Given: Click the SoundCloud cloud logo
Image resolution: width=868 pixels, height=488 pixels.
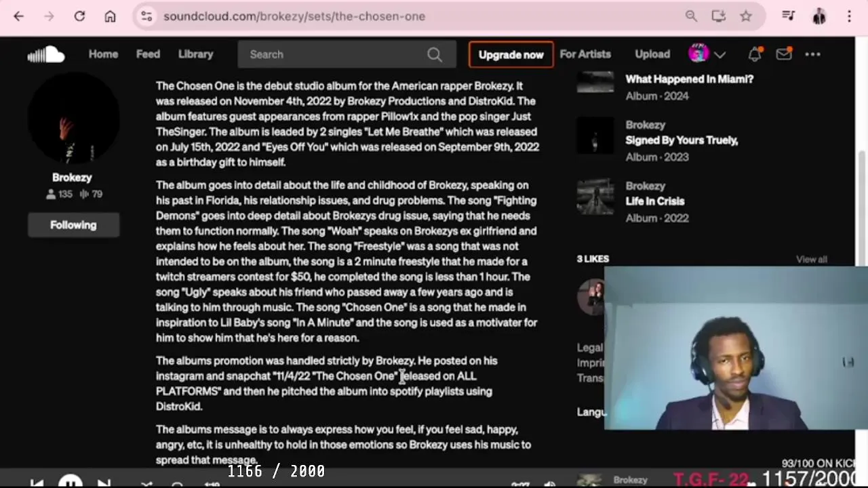Looking at the screenshot, I should pos(46,54).
